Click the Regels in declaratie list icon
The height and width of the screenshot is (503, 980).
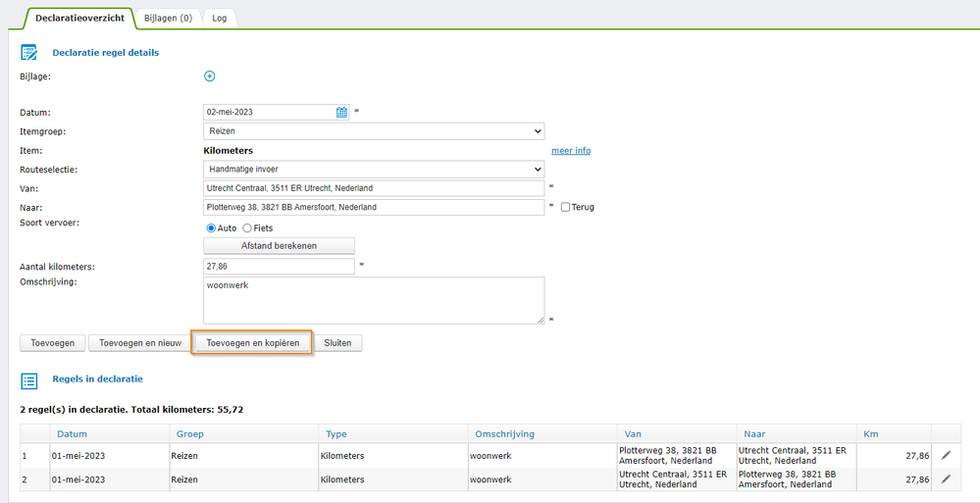pos(29,380)
